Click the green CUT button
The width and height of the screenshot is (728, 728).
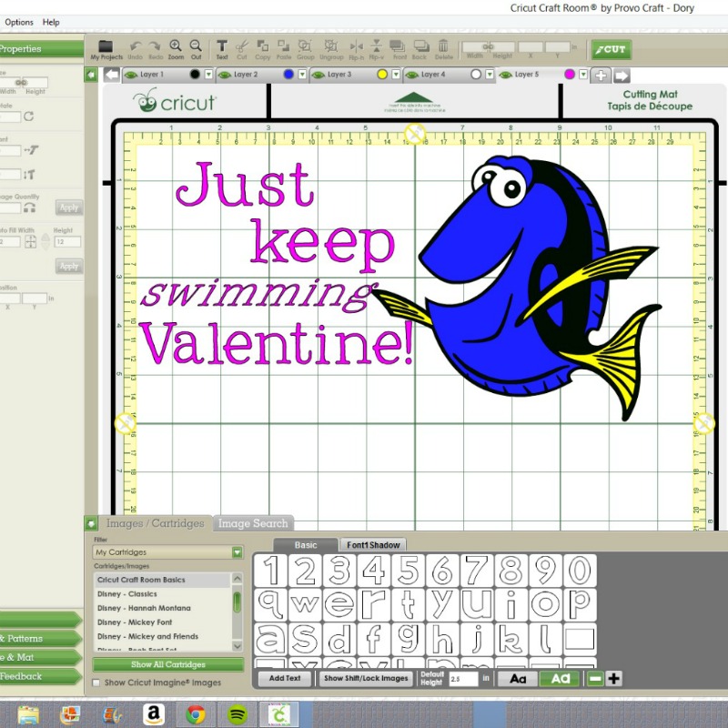(x=611, y=50)
